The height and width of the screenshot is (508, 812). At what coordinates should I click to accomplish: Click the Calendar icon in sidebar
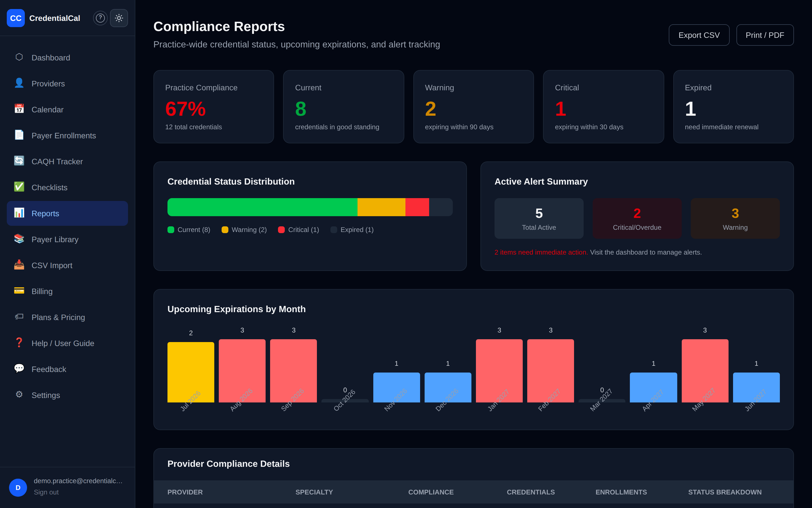19,109
